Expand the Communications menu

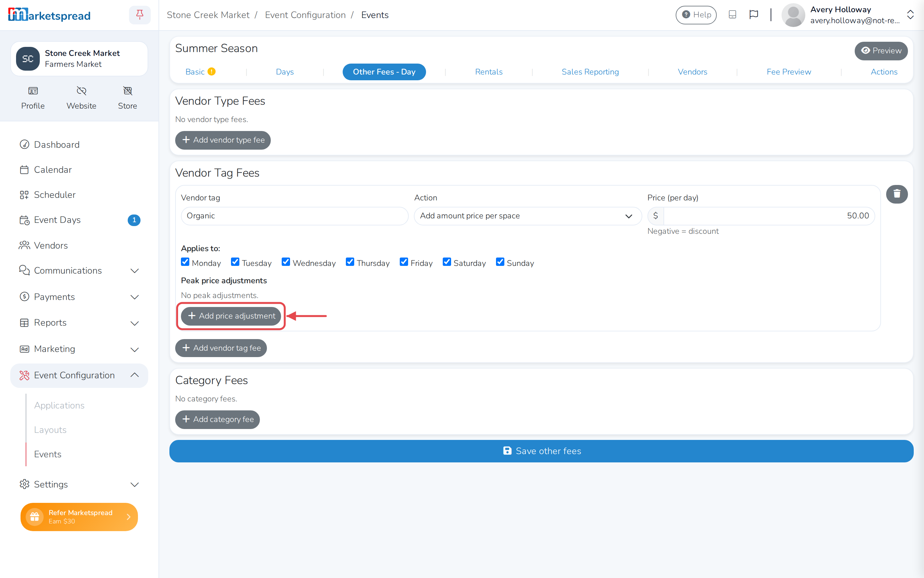(79, 271)
